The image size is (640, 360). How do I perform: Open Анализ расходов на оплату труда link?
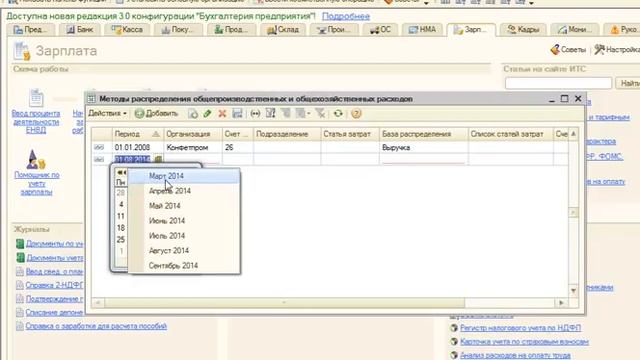coord(515,356)
